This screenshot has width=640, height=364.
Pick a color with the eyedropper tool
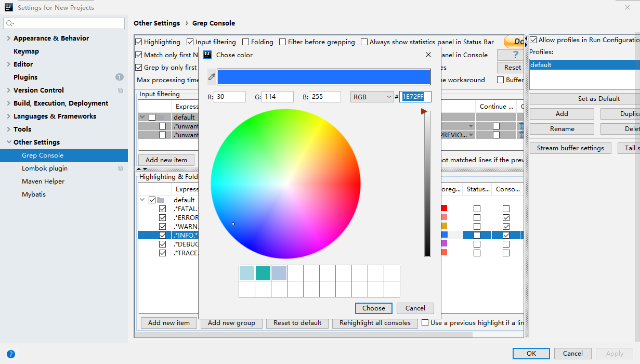(212, 77)
